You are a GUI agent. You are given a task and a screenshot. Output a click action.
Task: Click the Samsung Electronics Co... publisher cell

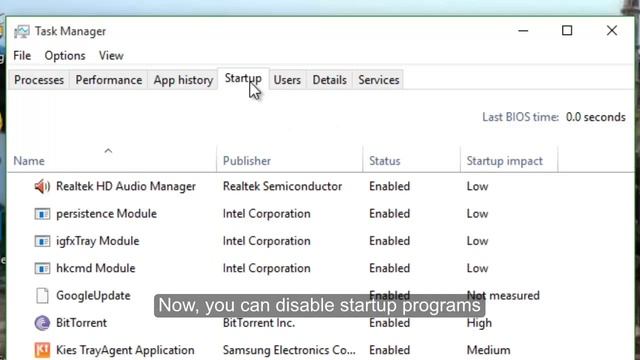(289, 350)
